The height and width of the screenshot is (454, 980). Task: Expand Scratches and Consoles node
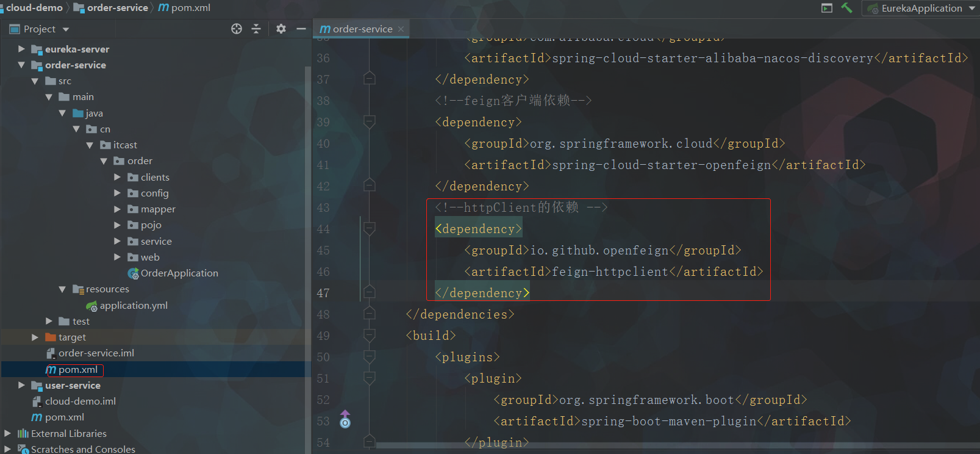(7, 449)
